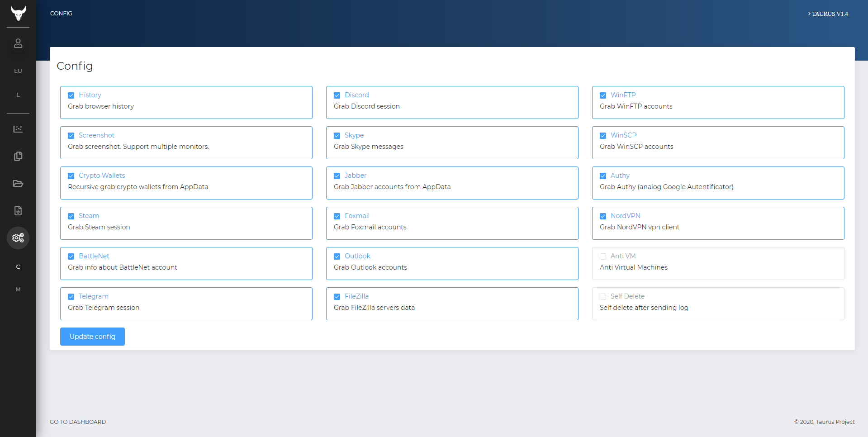868x437 pixels.
Task: Click the 'Grab Discord session' description
Action: (x=367, y=106)
